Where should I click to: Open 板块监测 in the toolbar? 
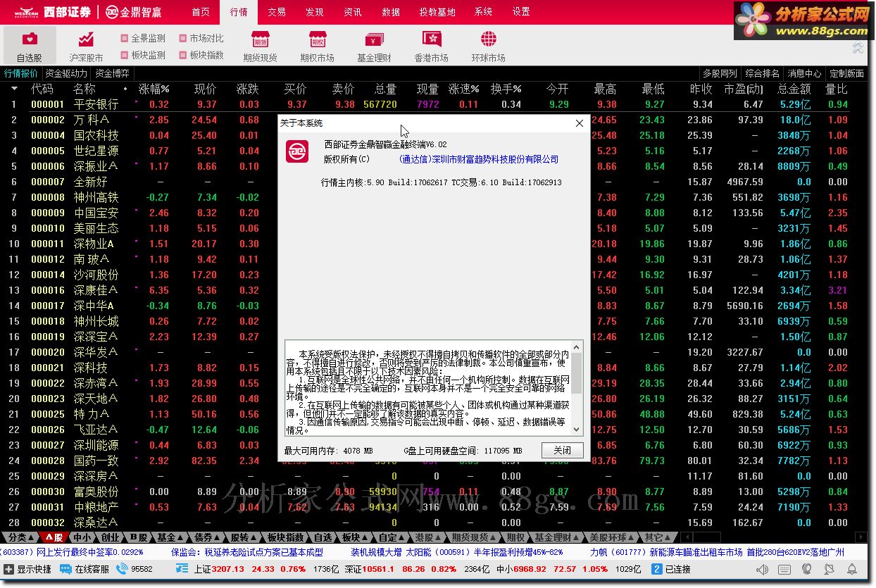point(143,55)
